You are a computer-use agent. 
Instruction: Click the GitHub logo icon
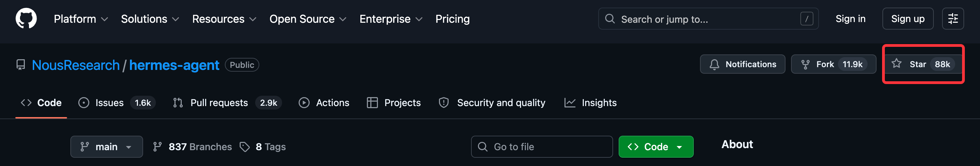(26, 19)
